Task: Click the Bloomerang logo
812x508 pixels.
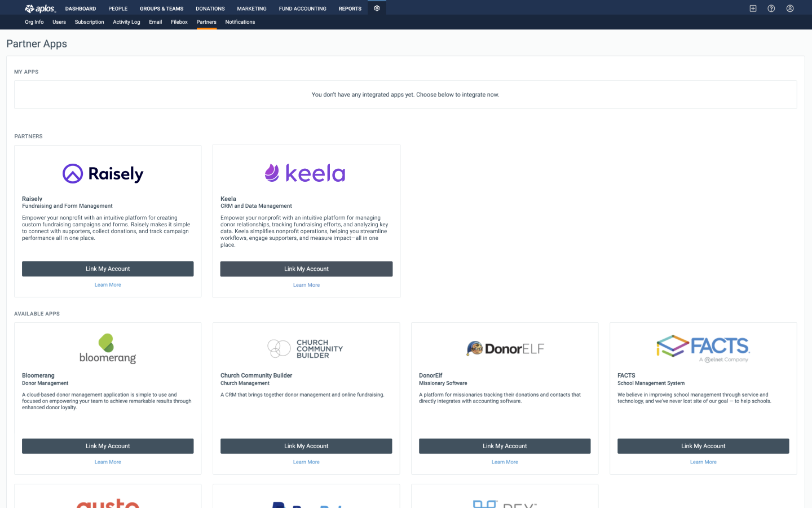Action: [108, 349]
